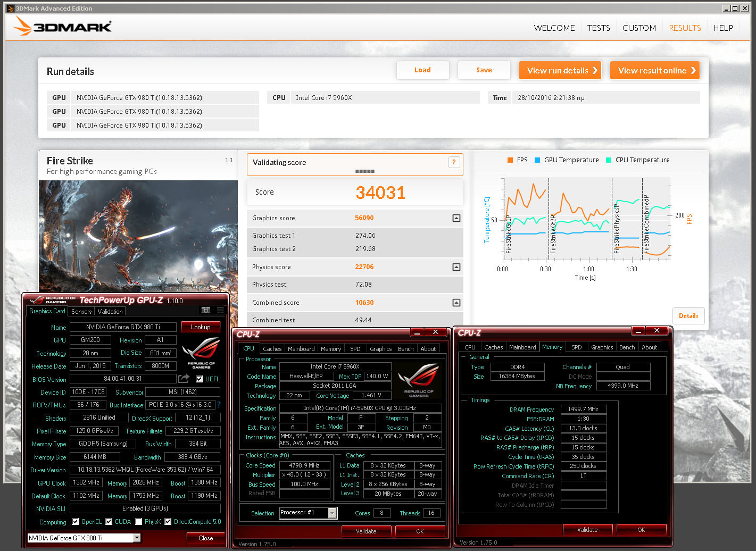The width and height of the screenshot is (756, 551).
Task: Click the Fire Strike preview thumbnail
Action: (x=138, y=236)
